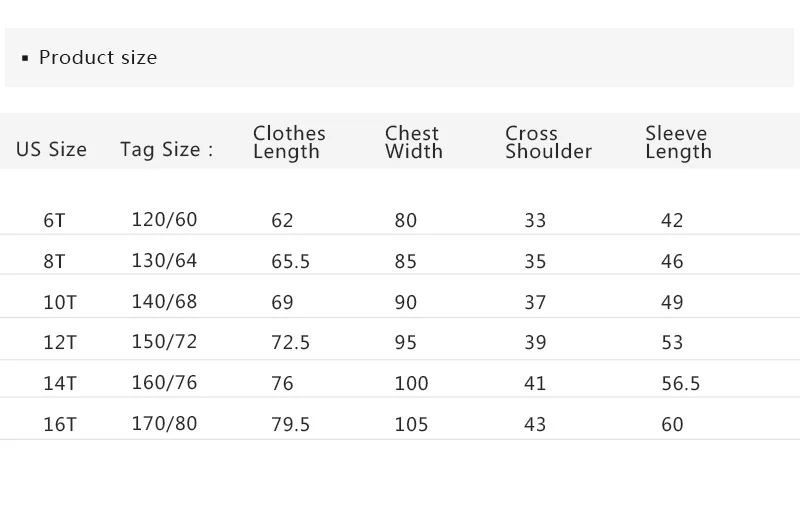Click the 16T size row label
Image resolution: width=800 pixels, height=529 pixels.
coord(59,424)
